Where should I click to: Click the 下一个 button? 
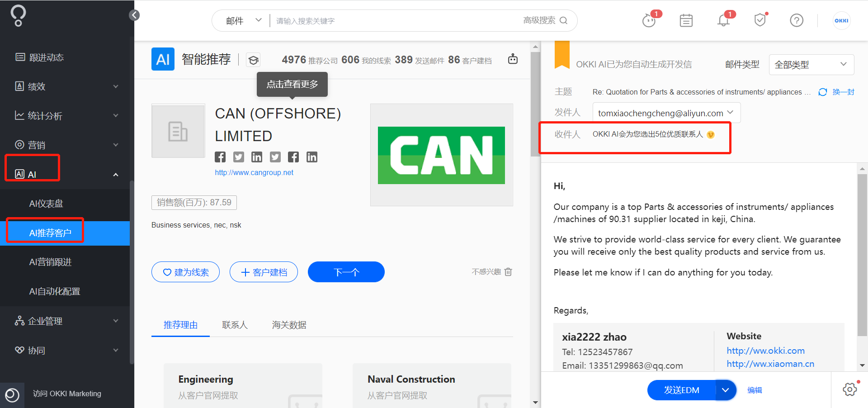(346, 272)
